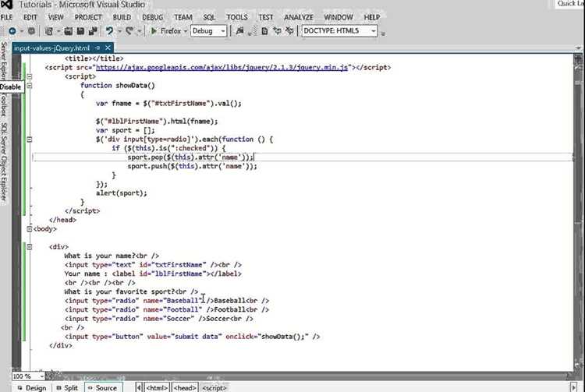585x392 pixels.
Task: Collapse the div tag outlining toggle
Action: pyautogui.click(x=29, y=247)
